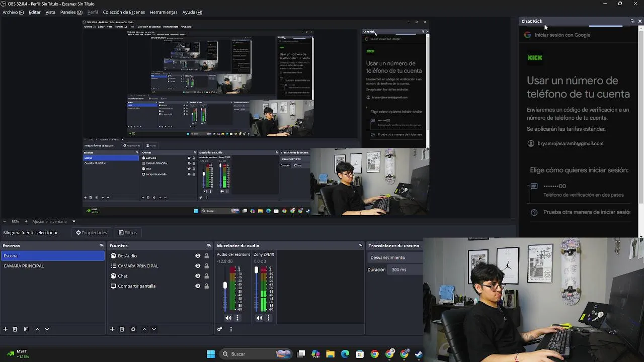The width and height of the screenshot is (644, 362).
Task: Float the Fuentes panel with its dock icon
Action: [x=209, y=246]
